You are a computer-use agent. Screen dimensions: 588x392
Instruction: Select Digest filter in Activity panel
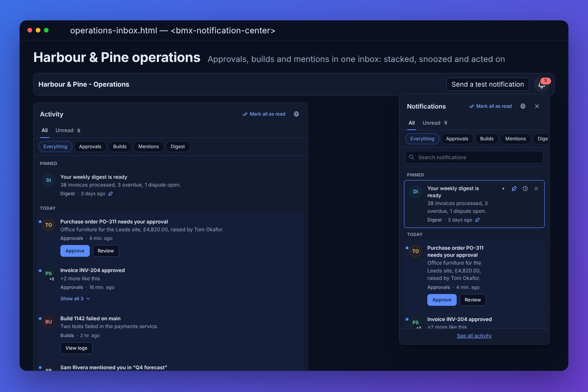(178, 147)
